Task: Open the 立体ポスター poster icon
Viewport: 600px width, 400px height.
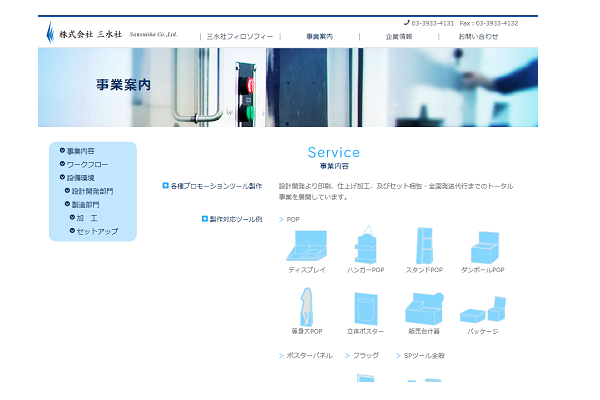Action: point(365,307)
